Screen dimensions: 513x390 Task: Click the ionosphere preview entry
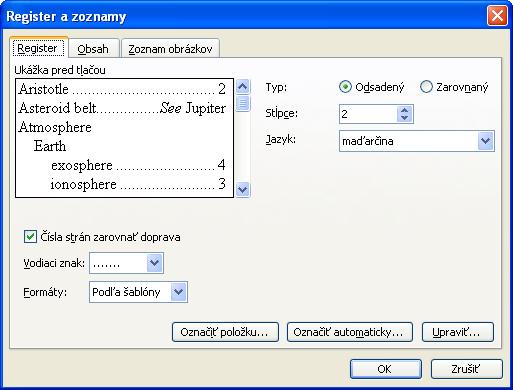(x=138, y=184)
